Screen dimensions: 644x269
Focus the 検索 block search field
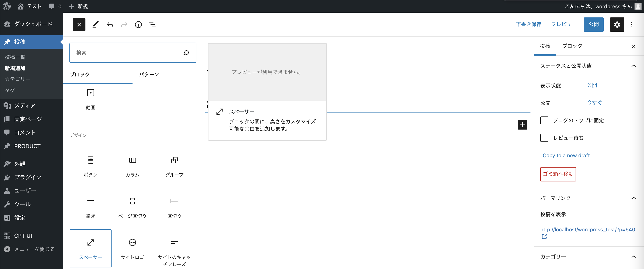(x=133, y=53)
